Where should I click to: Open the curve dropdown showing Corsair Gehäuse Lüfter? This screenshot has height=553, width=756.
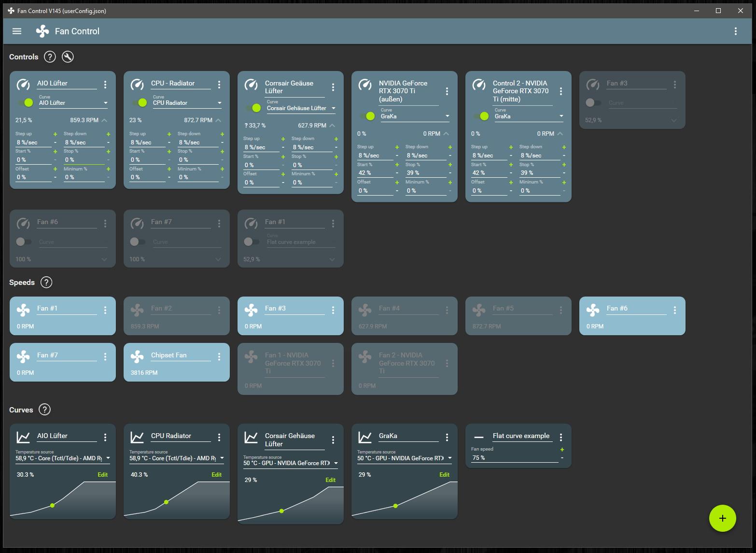tap(301, 108)
